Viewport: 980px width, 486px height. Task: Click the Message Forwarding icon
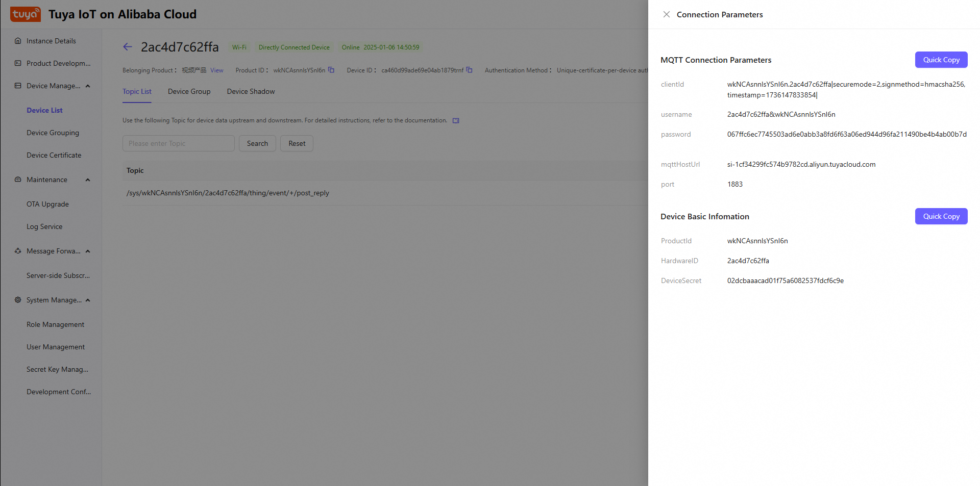coord(18,251)
